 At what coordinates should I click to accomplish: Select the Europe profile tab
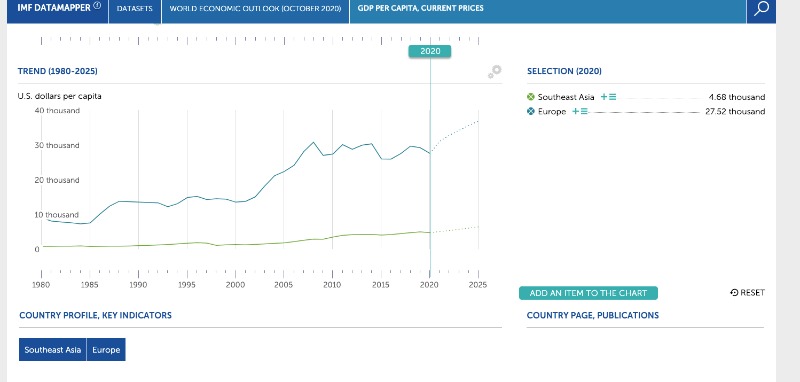[106, 350]
